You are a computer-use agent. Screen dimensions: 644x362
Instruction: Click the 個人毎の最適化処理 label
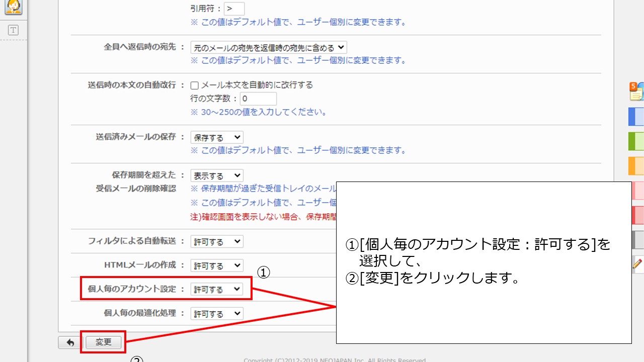(140, 313)
